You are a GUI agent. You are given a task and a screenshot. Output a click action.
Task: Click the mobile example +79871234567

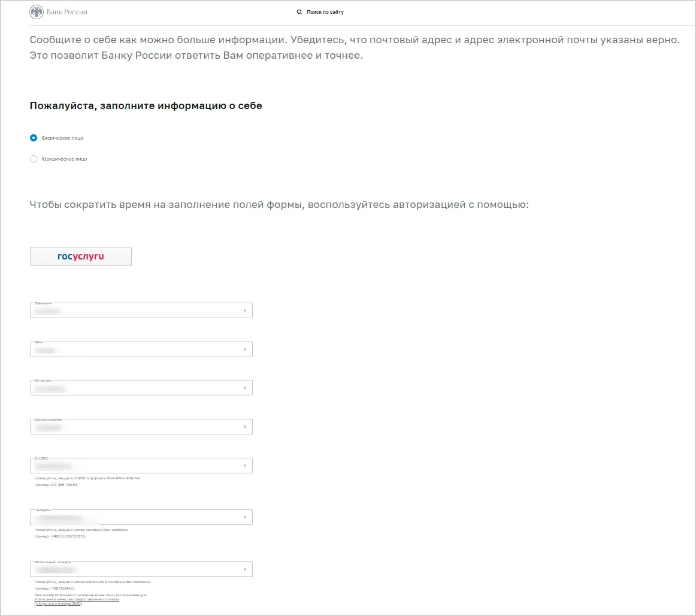(x=62, y=588)
